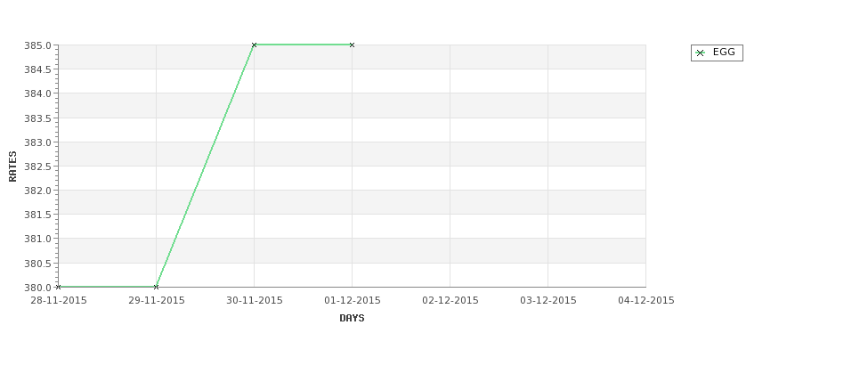Click the EGG legend marker icon

click(701, 53)
